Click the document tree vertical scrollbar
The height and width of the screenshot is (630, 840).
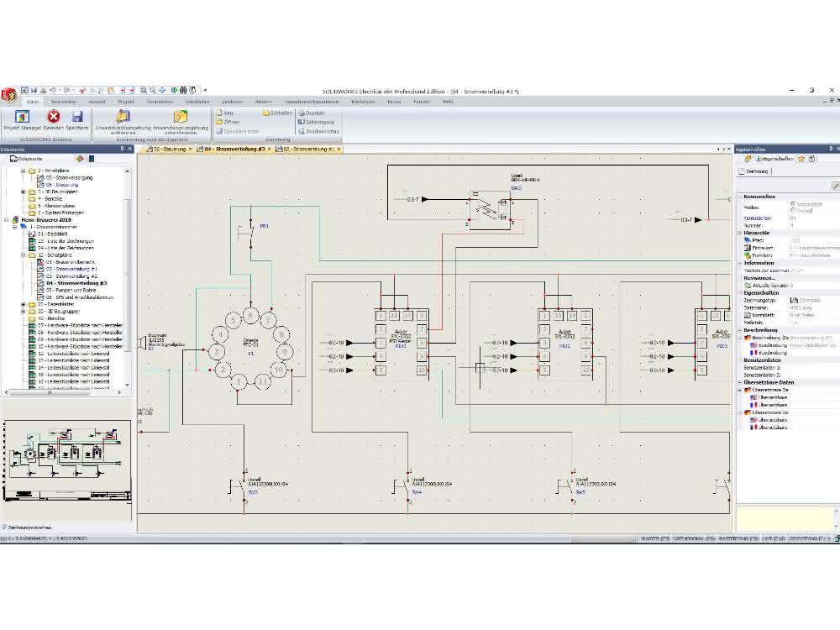click(127, 277)
